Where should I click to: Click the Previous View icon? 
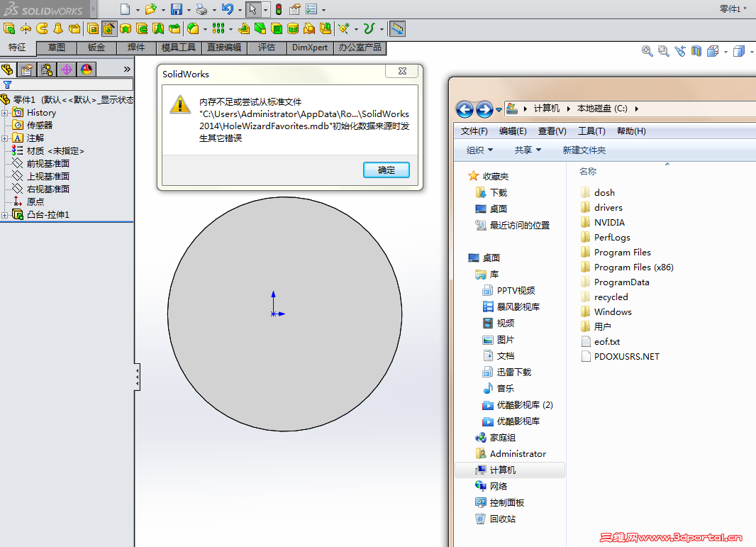coord(680,51)
